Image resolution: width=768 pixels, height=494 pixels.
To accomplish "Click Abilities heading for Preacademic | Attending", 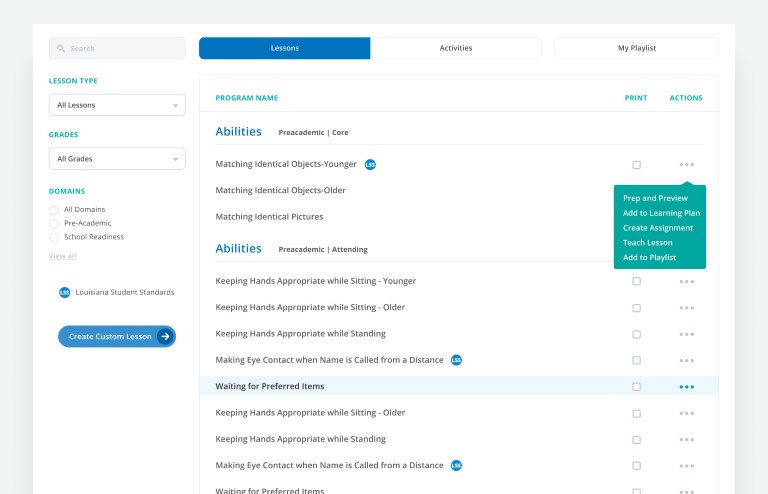I will pyautogui.click(x=239, y=248).
